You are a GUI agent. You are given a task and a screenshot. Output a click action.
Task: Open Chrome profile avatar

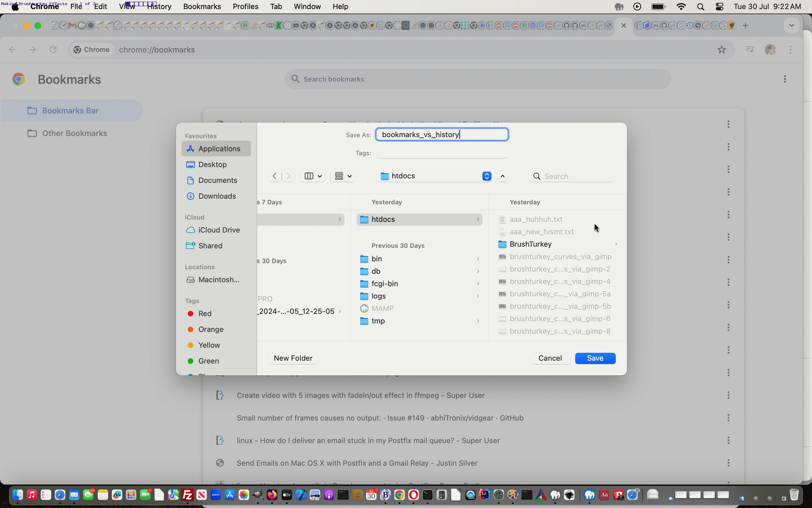coord(770,50)
